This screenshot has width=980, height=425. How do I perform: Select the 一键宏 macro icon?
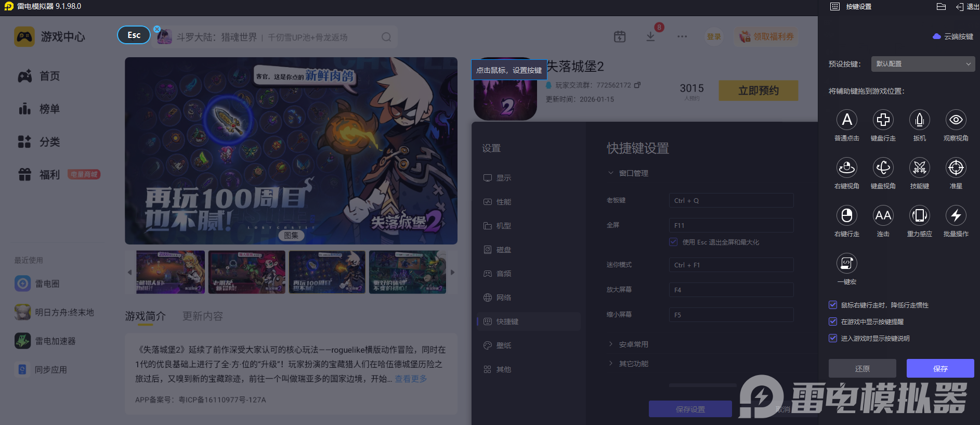(846, 263)
